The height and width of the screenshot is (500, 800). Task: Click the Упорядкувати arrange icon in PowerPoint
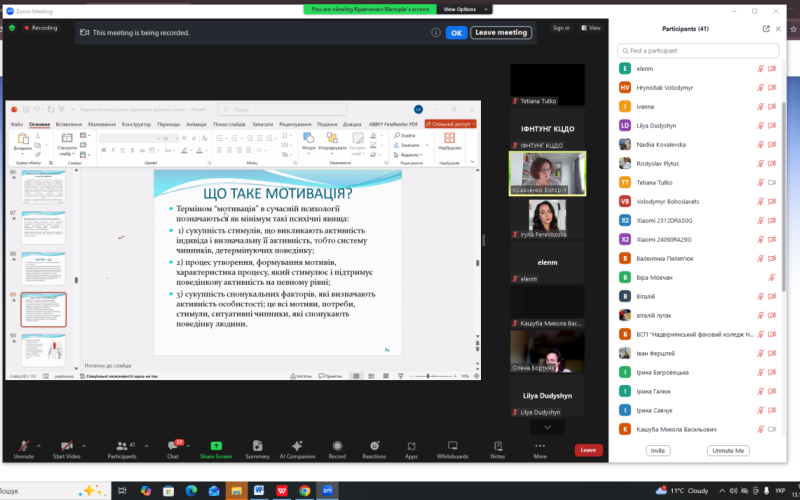[332, 138]
